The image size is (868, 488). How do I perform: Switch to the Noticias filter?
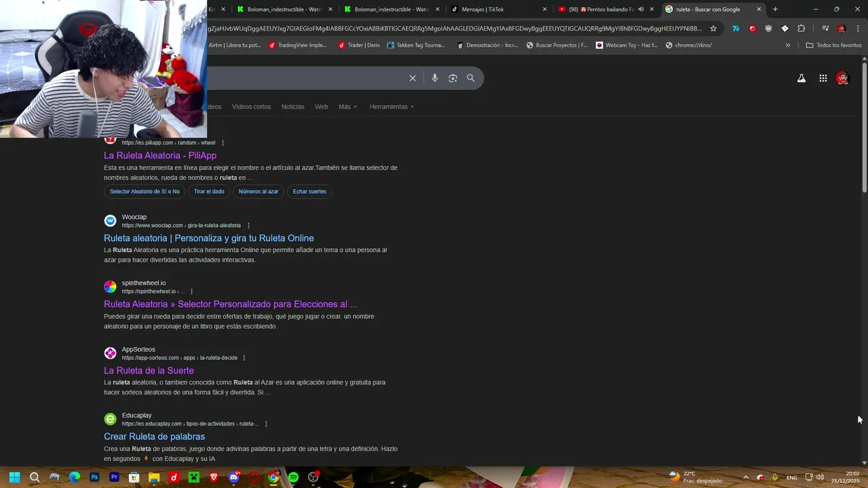point(293,107)
